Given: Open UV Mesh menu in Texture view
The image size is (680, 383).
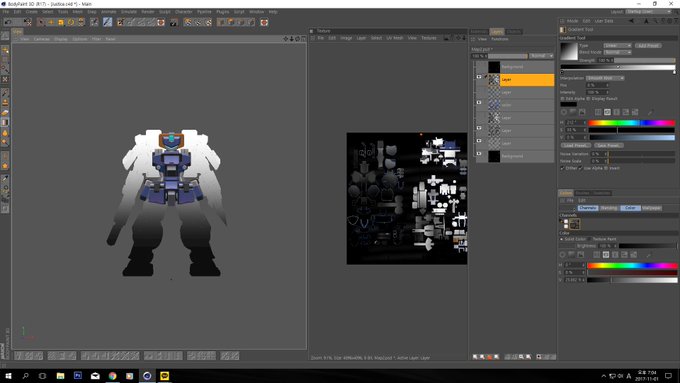Looking at the screenshot, I should click(395, 38).
